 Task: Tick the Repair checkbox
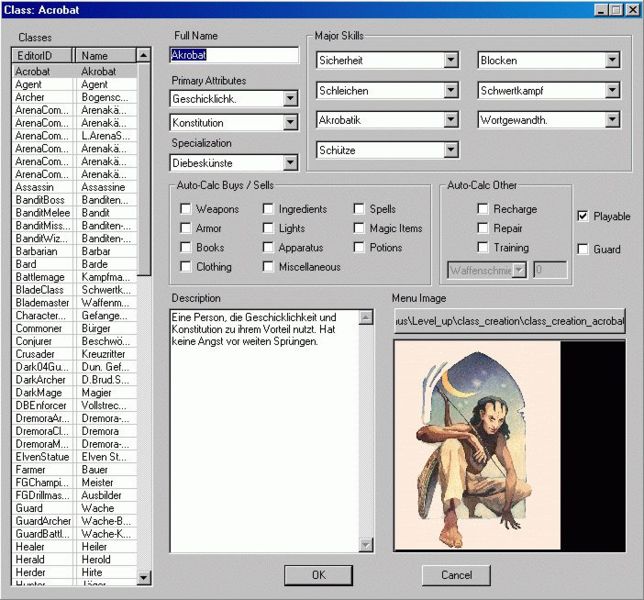483,228
